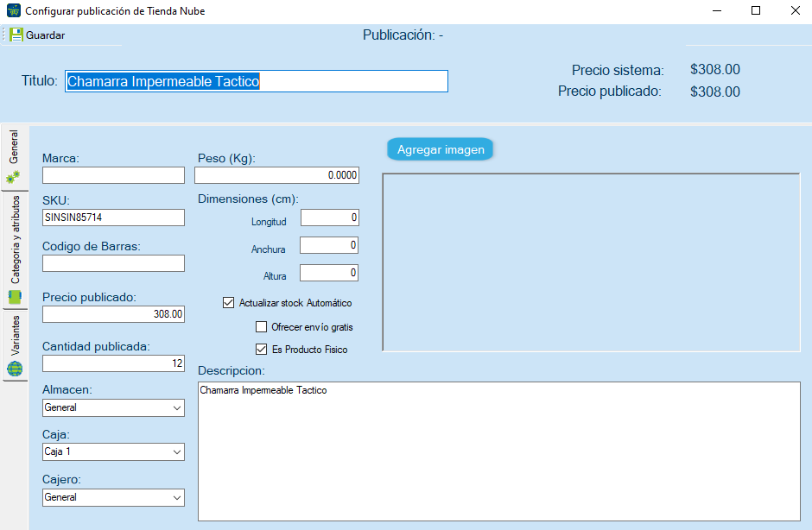Enable Ofrecer envío gratis checkbox
812x530 pixels.
(x=262, y=326)
